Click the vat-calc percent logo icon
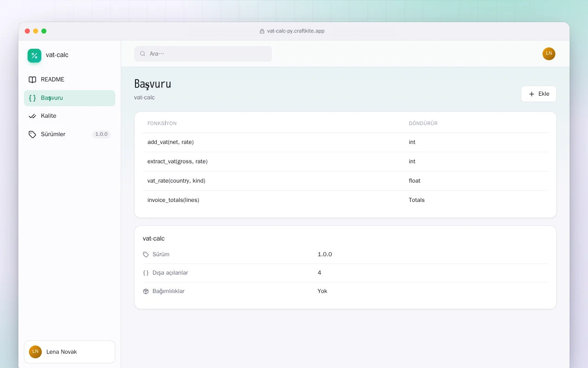Viewport: 588px width, 368px height. [34, 56]
